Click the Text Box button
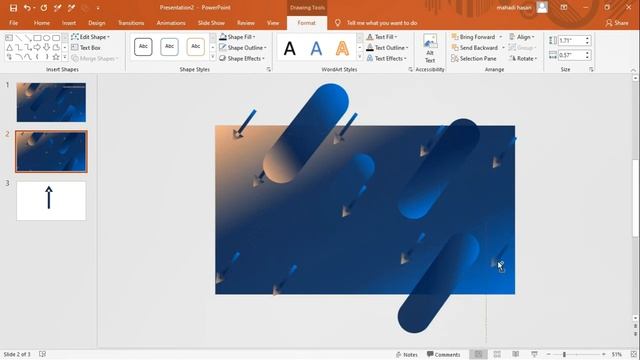 86,48
